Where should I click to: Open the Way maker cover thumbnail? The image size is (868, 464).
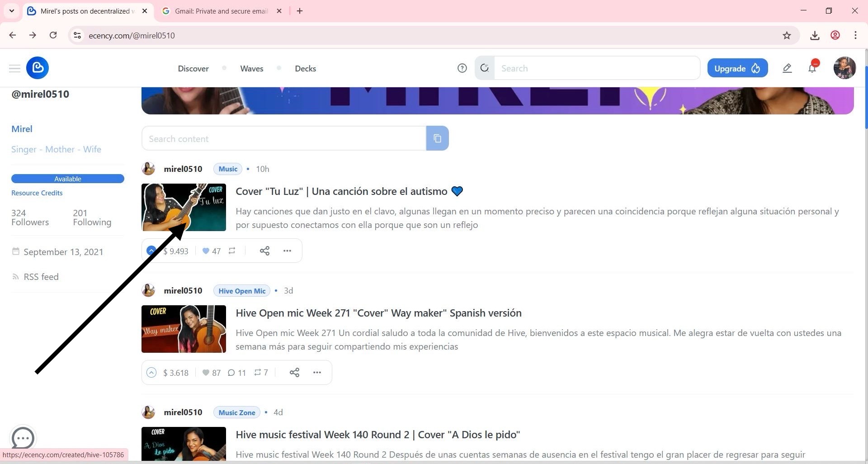(184, 329)
